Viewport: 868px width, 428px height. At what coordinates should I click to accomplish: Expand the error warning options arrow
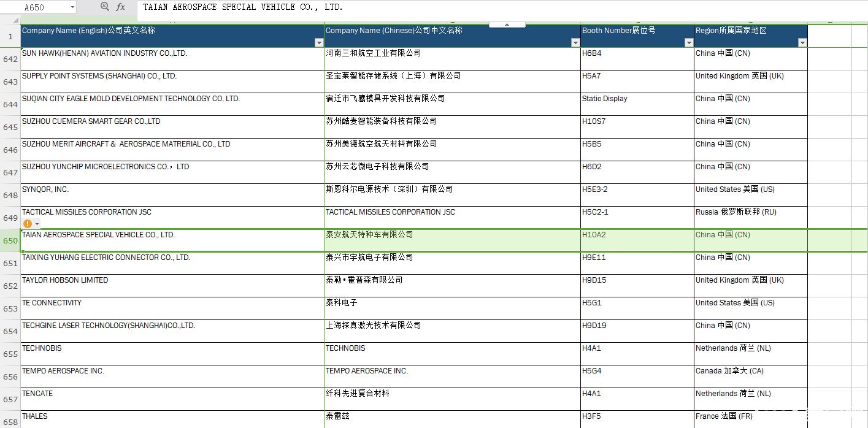pyautogui.click(x=37, y=224)
